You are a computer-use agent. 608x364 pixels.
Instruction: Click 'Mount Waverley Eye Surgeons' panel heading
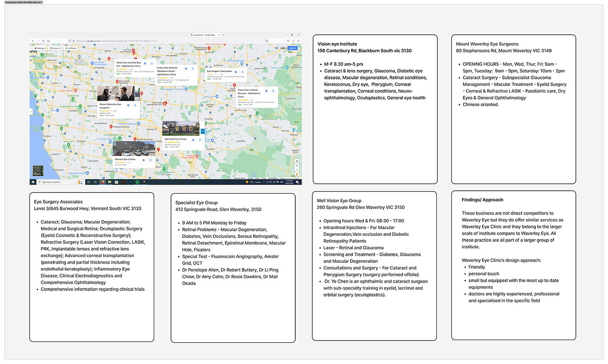coord(487,44)
